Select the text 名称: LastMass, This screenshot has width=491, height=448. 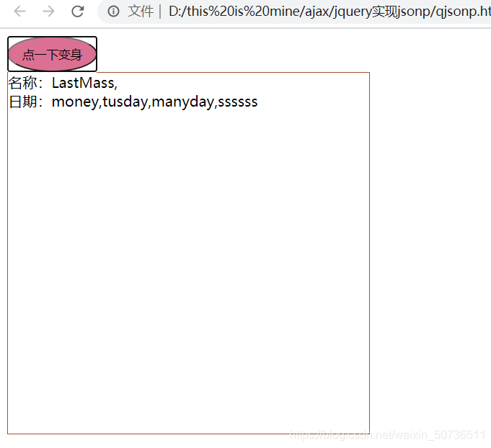point(63,84)
